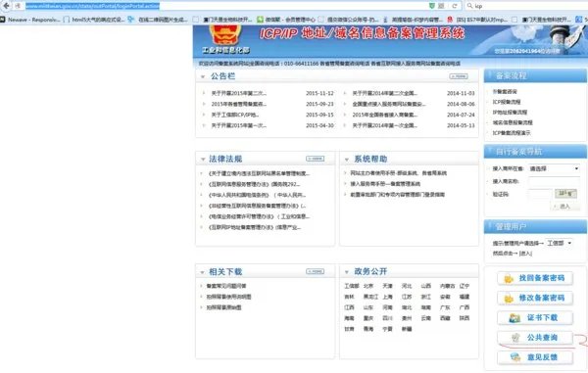Open the 请选择 province dropdown
The height and width of the screenshot is (373, 588).
pos(555,169)
